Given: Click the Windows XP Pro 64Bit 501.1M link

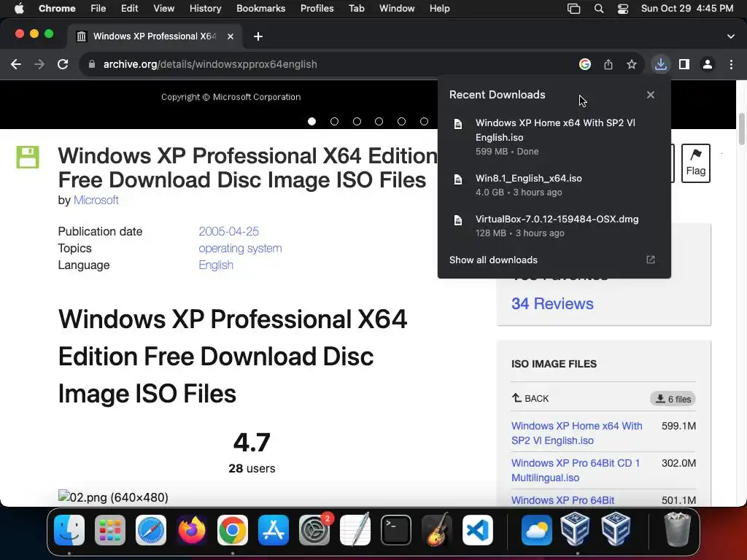Looking at the screenshot, I should (x=562, y=500).
